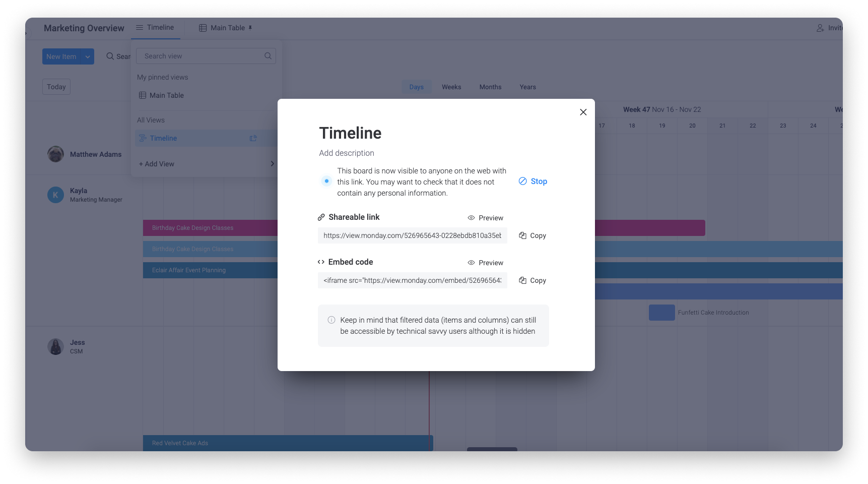The height and width of the screenshot is (484, 868).
Task: Click the Marketing Overview board title
Action: click(x=84, y=28)
